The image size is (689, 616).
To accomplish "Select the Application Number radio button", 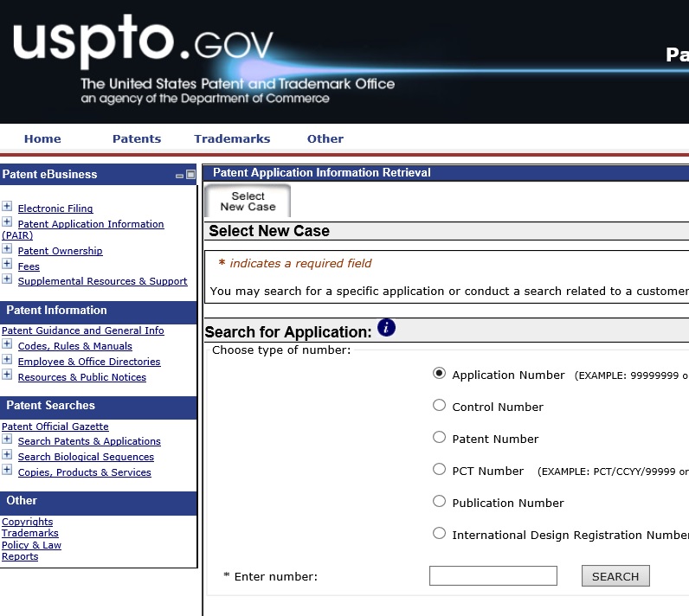I will [439, 373].
